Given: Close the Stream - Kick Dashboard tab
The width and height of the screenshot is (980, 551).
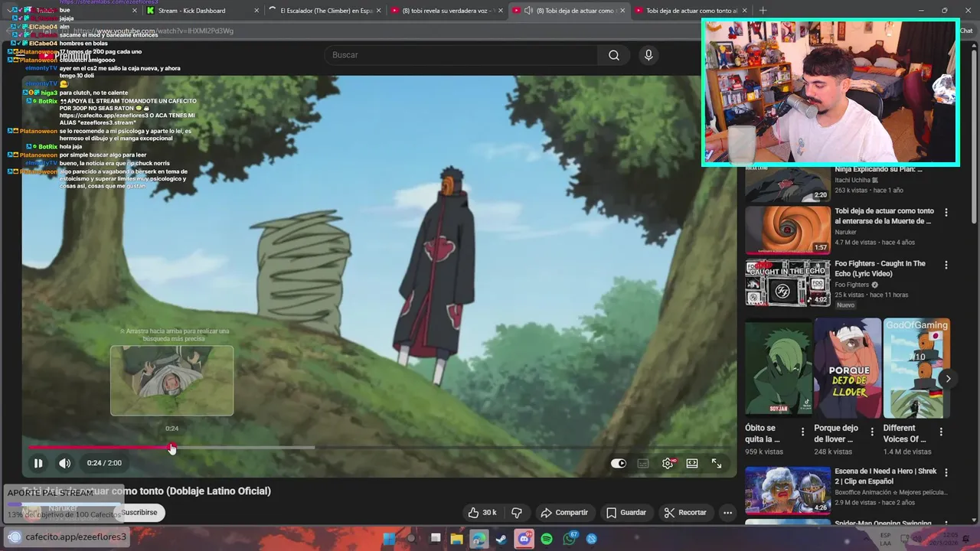Looking at the screenshot, I should (x=256, y=11).
